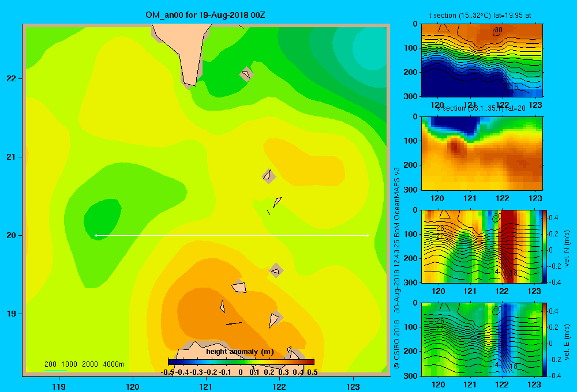Click longitude label 122 on main map axis
Image resolution: width=577 pixels, height=392 pixels.
pos(279,387)
